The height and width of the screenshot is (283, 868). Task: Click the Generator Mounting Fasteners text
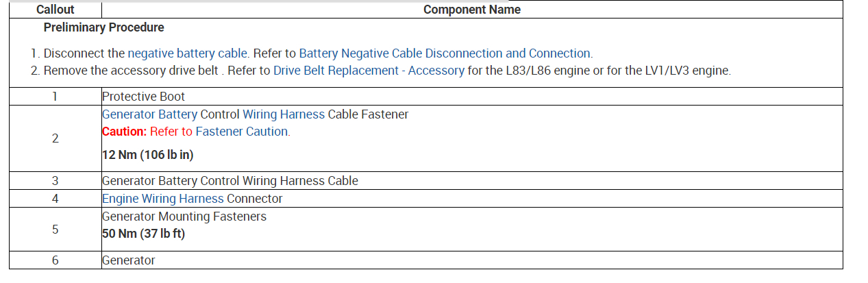pos(184,217)
